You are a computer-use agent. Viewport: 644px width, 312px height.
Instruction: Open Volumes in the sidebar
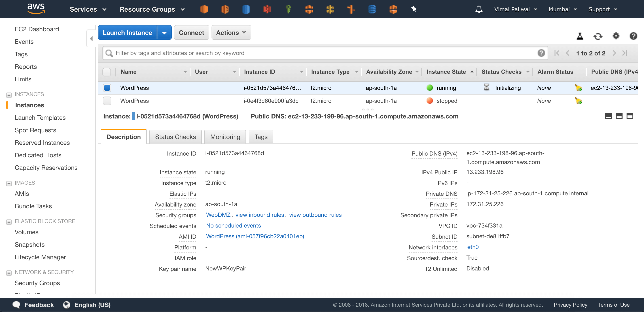(27, 232)
